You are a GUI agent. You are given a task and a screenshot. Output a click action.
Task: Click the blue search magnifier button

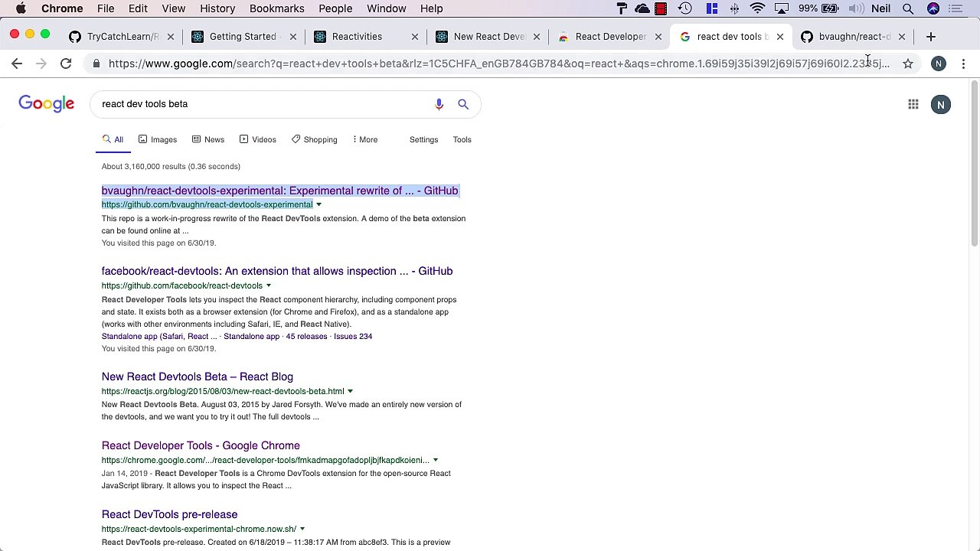(463, 104)
